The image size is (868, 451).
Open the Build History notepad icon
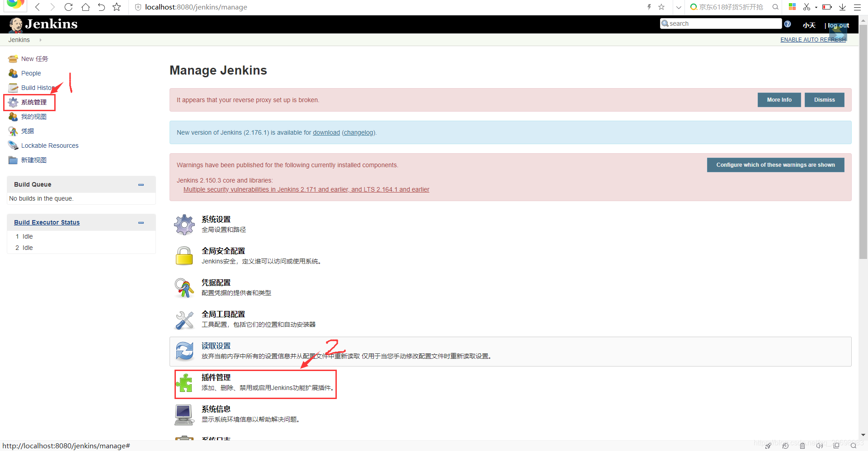pos(13,88)
